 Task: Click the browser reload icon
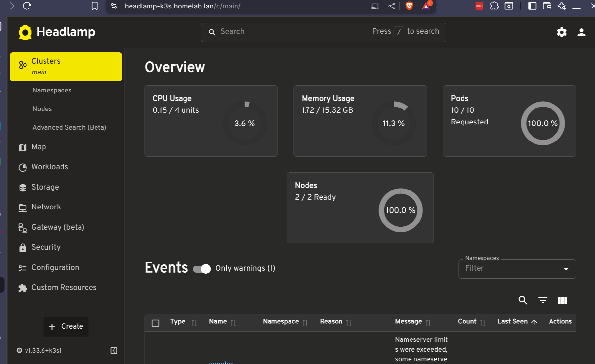(x=27, y=6)
